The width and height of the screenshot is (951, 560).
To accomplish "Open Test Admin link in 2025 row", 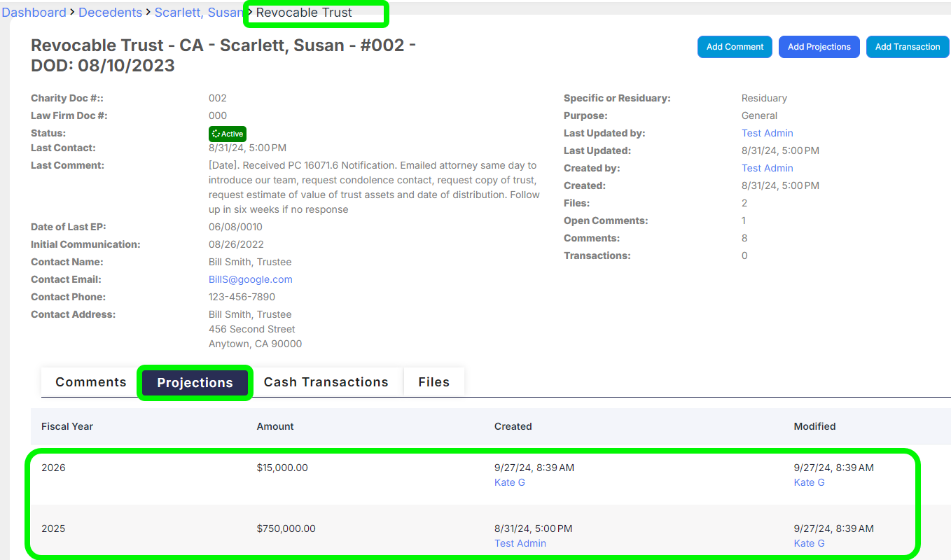I will coord(520,543).
